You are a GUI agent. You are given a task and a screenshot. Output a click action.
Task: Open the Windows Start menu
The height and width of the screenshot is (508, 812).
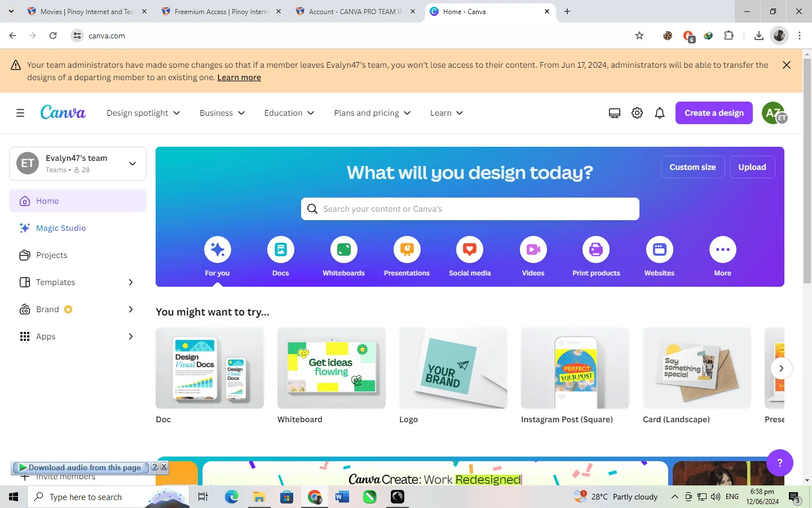coord(14,497)
